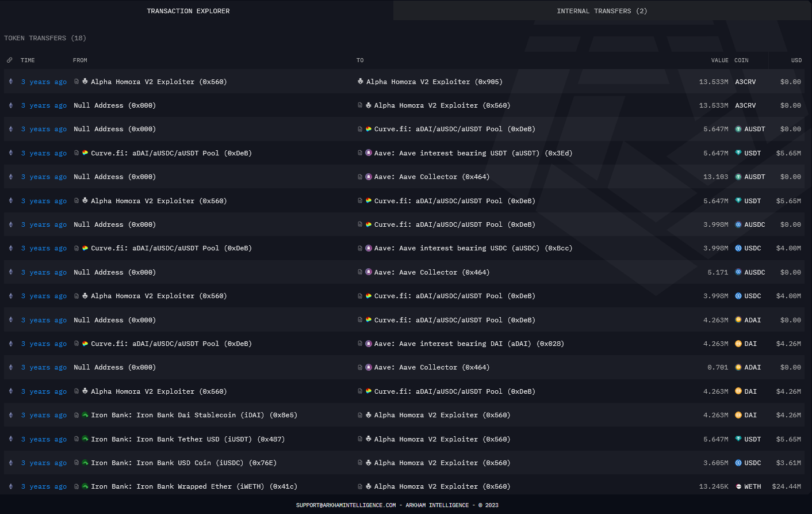Open Aave Collector in the 13.103 AUSDT row
Screen dimensions: 812x514
[432, 177]
